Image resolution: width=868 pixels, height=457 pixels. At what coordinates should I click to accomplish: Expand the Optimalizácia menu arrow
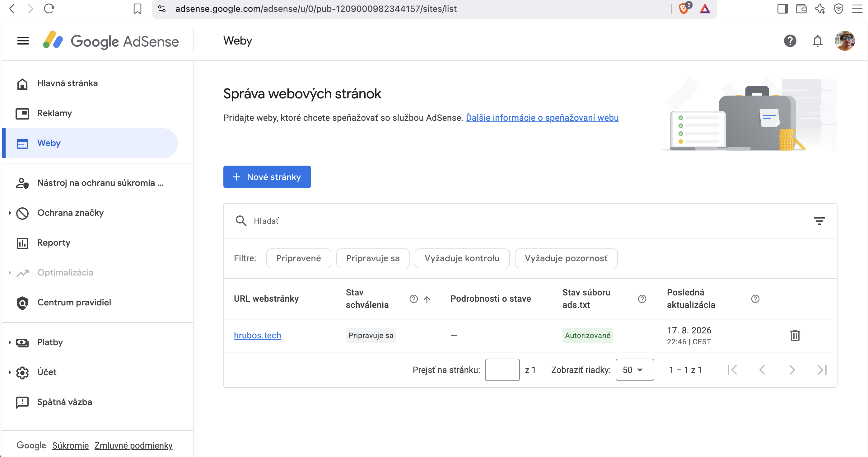tap(10, 272)
